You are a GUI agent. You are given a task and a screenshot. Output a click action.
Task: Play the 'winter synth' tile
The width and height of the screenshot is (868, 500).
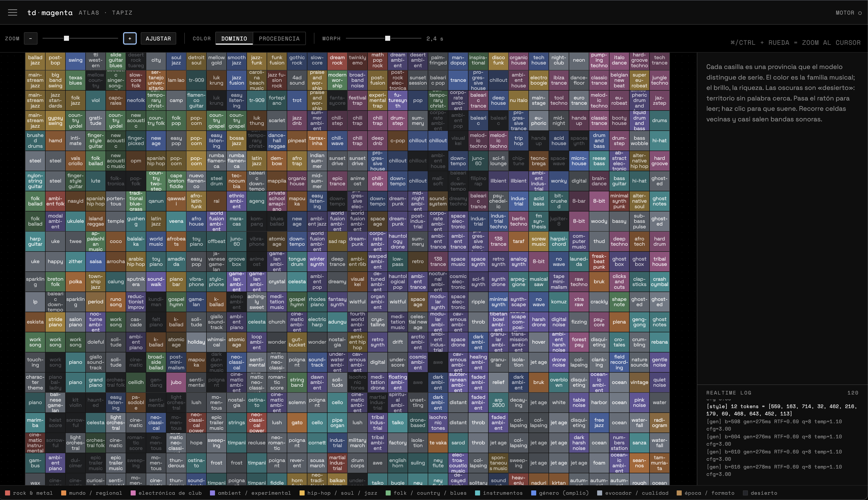317,261
